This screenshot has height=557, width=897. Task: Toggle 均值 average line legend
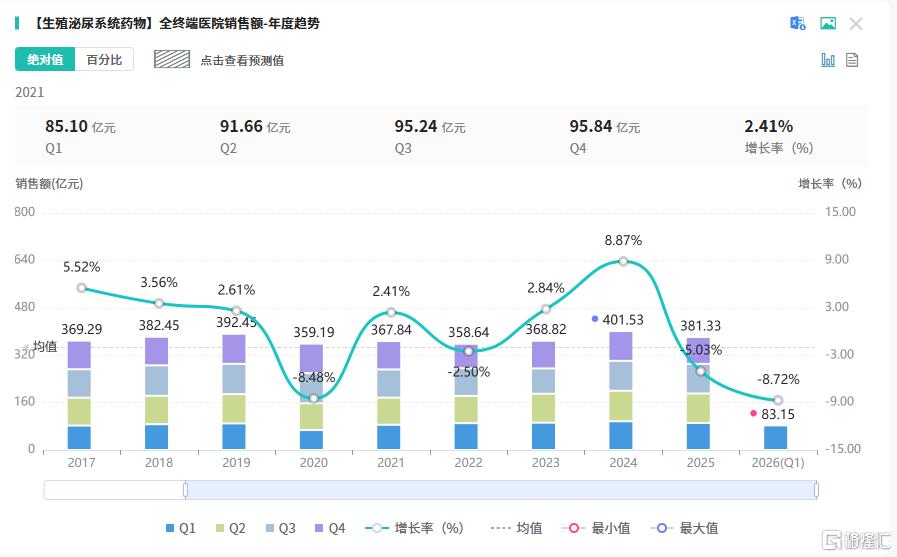click(x=516, y=528)
